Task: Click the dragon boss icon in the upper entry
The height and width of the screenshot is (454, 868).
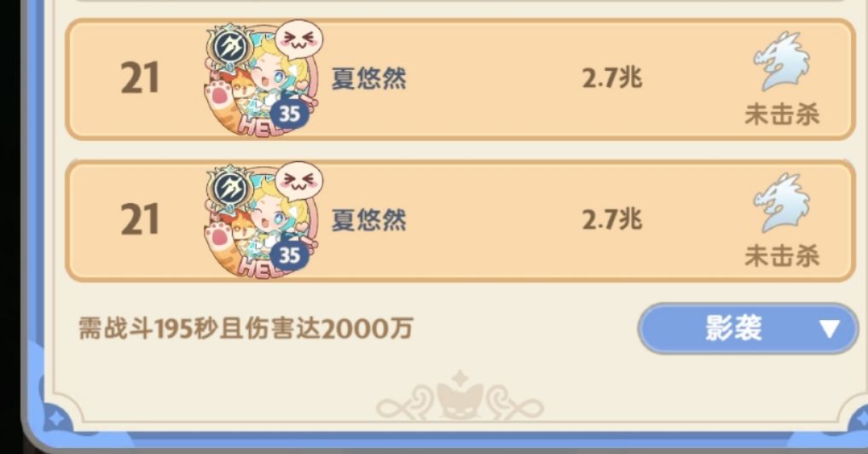Action: 781,61
